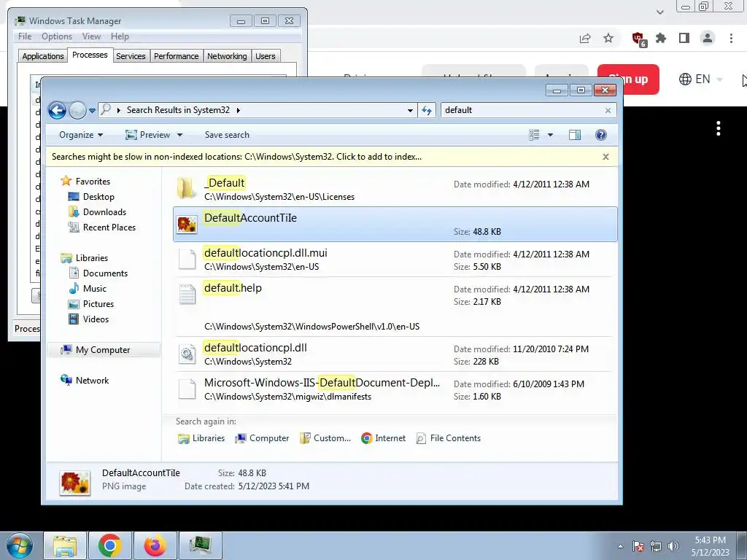Select the _Default folder result
Viewport: 747px width, 560px height.
(395, 189)
